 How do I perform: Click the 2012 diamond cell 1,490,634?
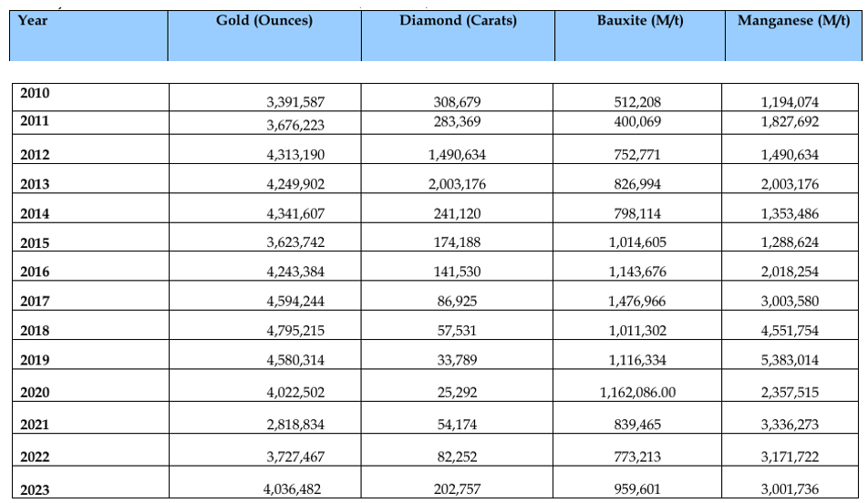click(458, 155)
